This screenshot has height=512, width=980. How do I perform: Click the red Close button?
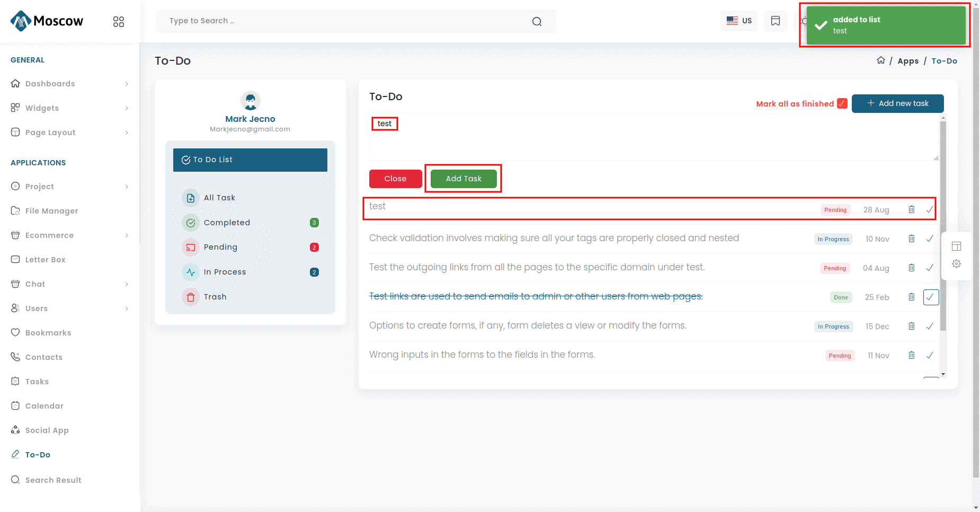[x=395, y=179]
